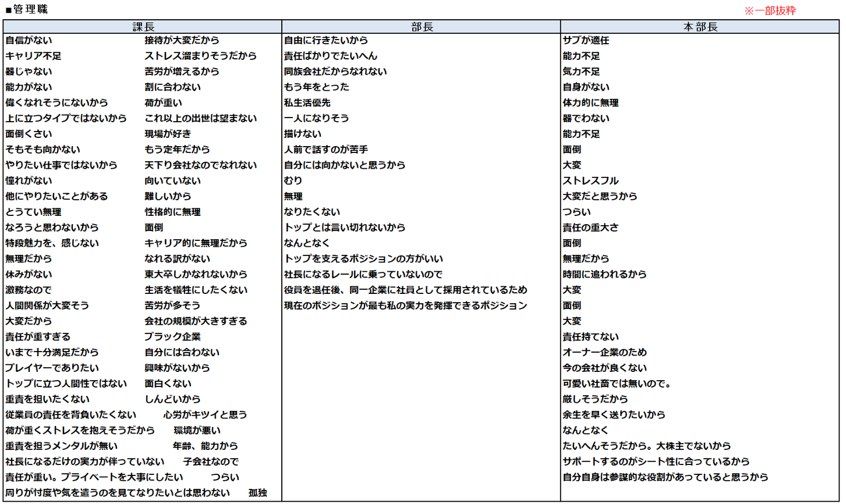Select トップとは言い切れないから
This screenshot has width=846, height=504.
(x=345, y=228)
